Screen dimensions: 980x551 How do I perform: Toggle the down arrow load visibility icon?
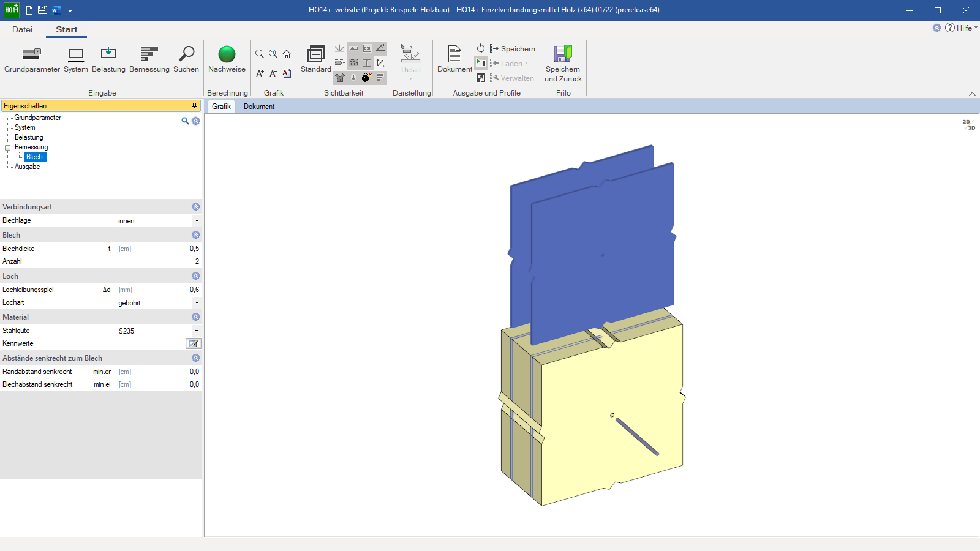pos(353,78)
